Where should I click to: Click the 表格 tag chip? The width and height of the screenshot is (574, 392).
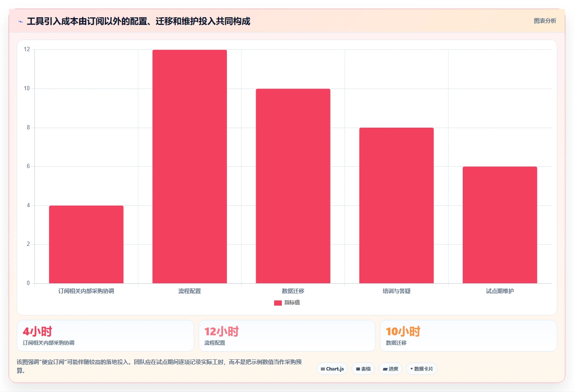click(363, 369)
